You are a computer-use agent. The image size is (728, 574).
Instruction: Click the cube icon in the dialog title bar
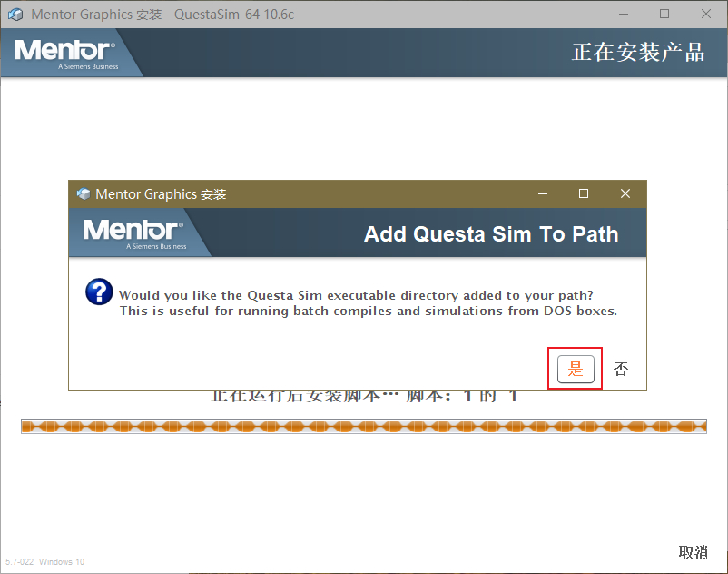[84, 193]
